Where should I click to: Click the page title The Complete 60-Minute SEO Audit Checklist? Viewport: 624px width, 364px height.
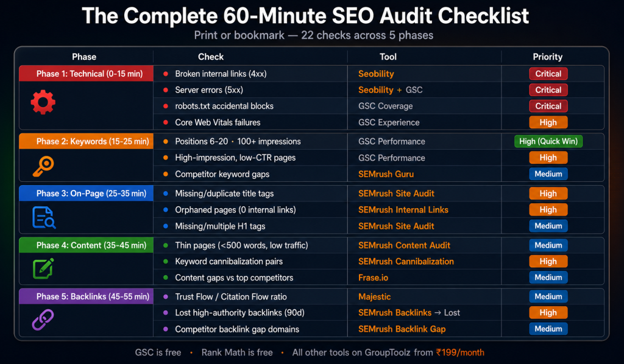(x=305, y=16)
